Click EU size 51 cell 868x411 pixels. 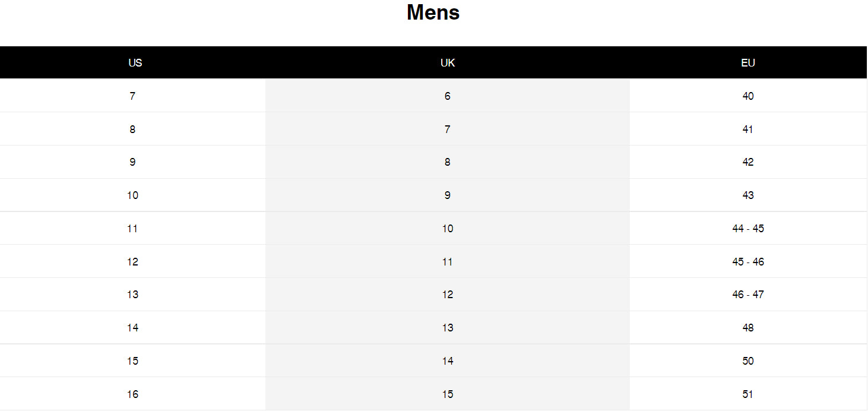point(747,394)
